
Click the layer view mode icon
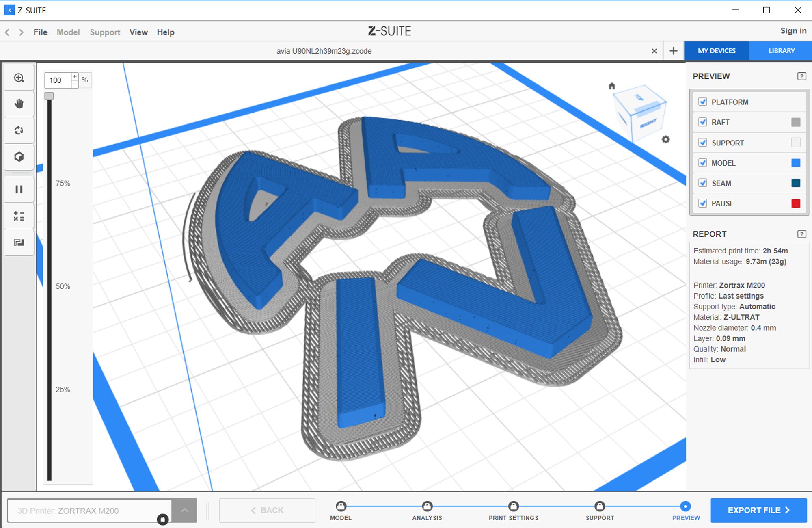coord(19,242)
